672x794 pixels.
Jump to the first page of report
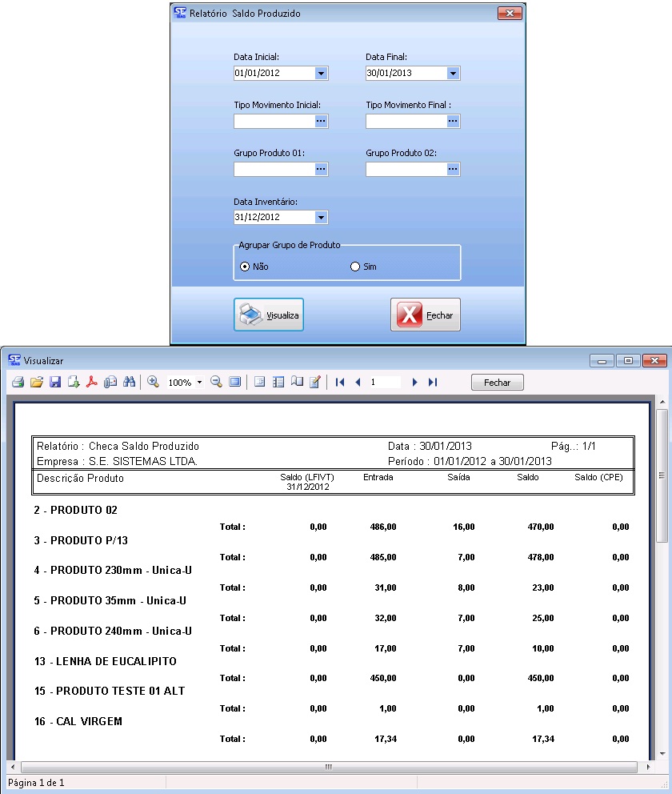(340, 383)
